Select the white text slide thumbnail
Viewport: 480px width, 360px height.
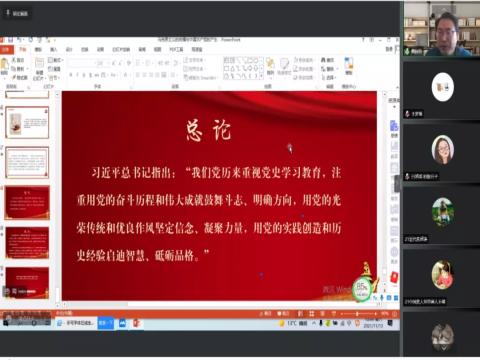pos(27,162)
